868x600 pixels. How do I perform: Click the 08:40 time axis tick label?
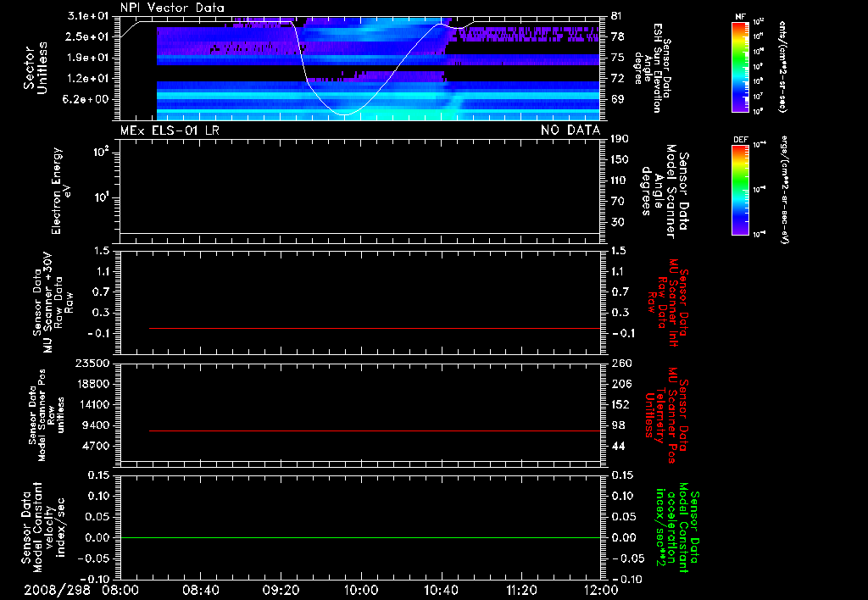(201, 590)
